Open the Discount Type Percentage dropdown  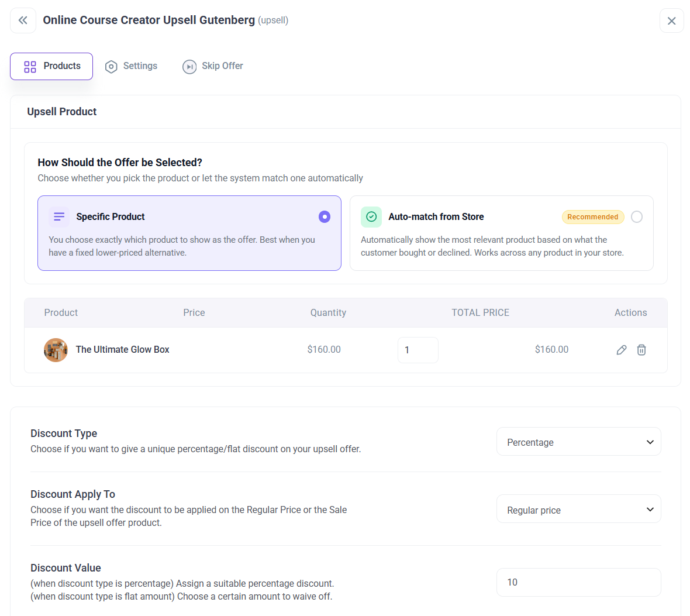(x=578, y=442)
